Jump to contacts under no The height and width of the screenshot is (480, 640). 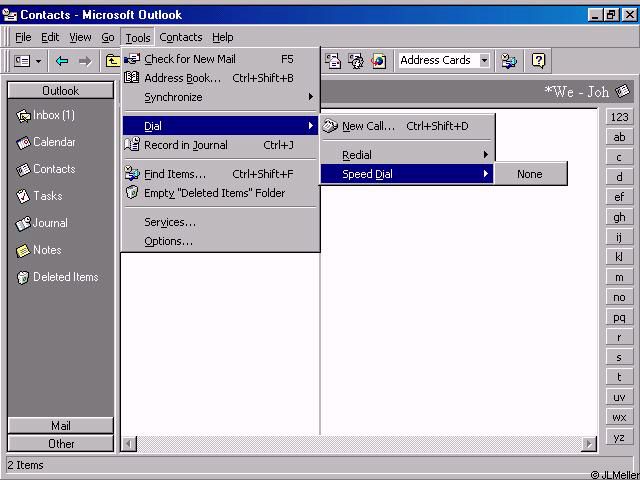coord(619,297)
